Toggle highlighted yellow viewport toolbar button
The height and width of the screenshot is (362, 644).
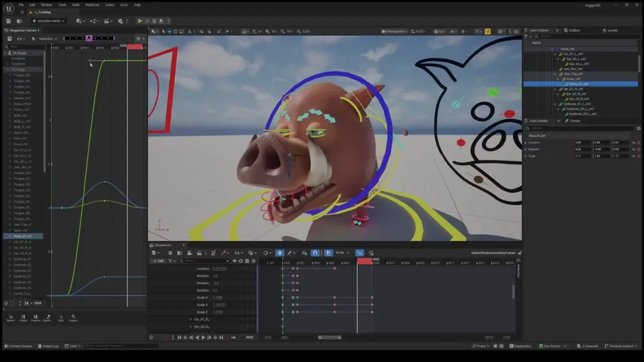(x=488, y=31)
